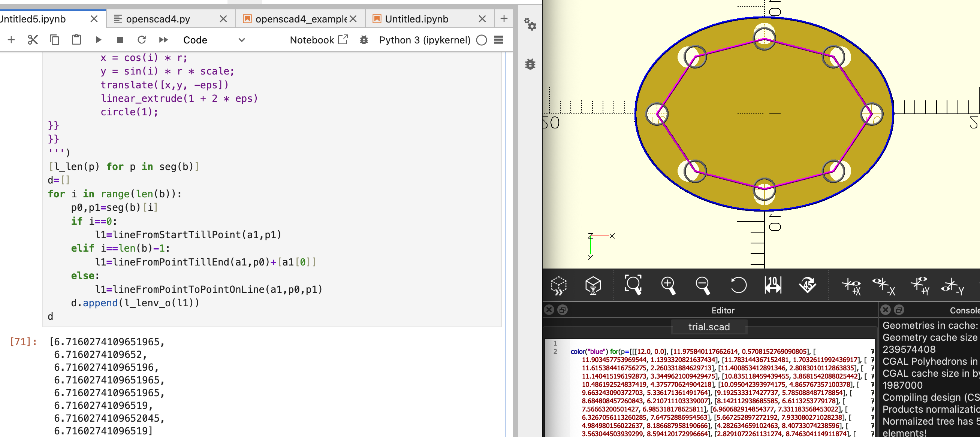The image size is (980, 437).
Task: Set view to +Y direction
Action: [x=920, y=286]
